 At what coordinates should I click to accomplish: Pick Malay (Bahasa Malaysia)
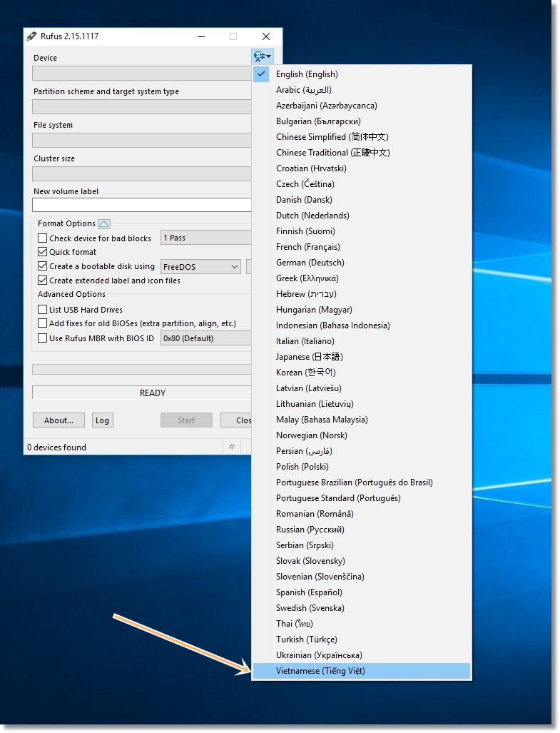[x=362, y=420]
